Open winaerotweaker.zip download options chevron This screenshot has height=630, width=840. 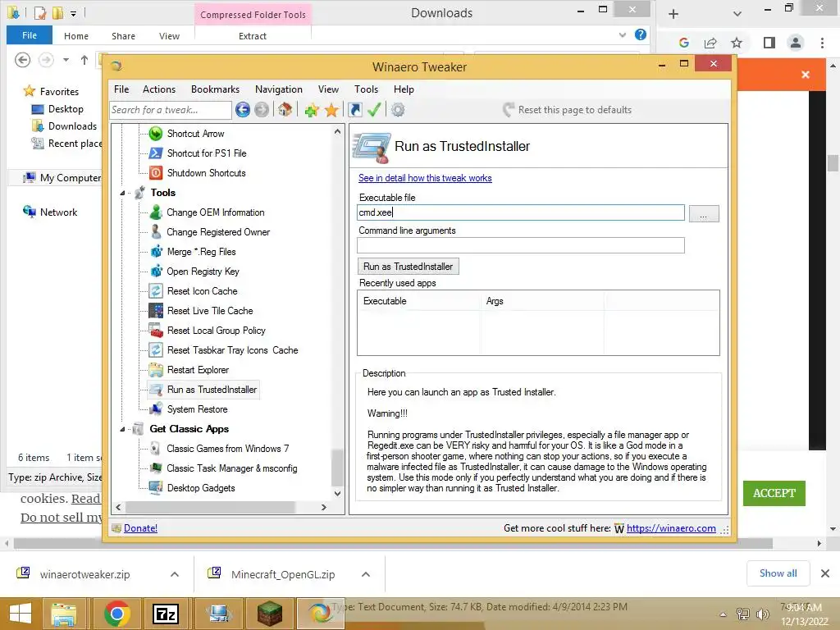click(175, 574)
